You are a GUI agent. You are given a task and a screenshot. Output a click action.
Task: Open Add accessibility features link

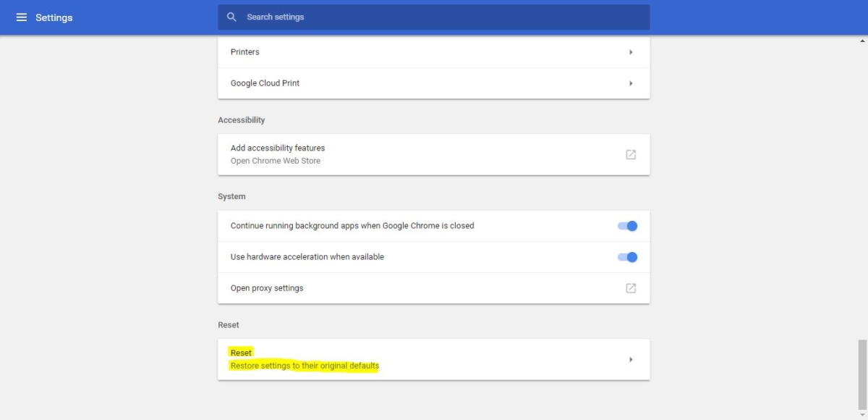click(433, 154)
